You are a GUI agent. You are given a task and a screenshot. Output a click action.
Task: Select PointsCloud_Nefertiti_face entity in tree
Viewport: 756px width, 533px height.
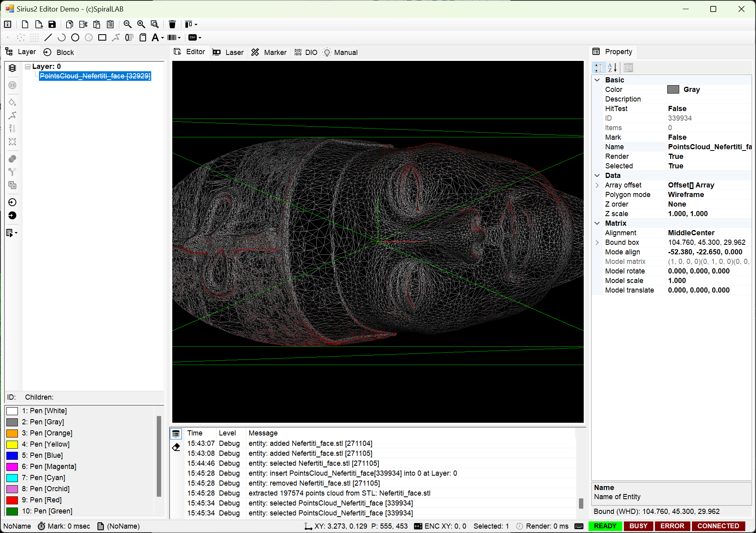(x=95, y=76)
